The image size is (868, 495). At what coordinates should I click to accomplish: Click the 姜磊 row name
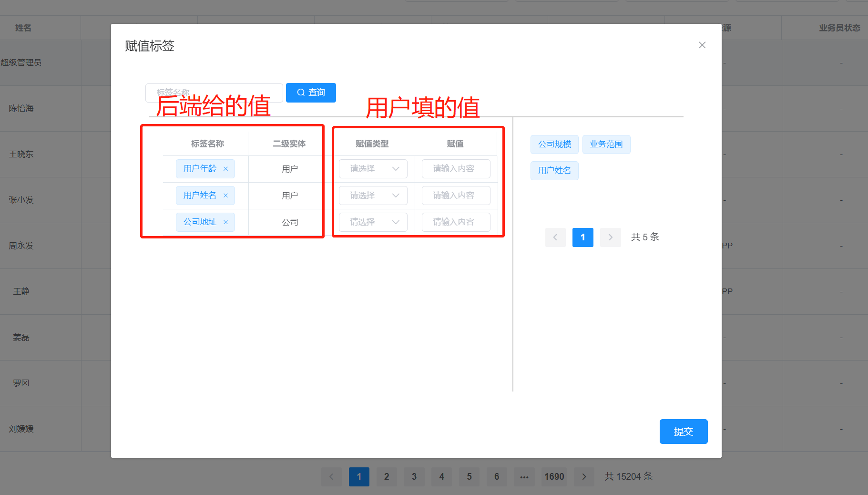pyautogui.click(x=21, y=338)
